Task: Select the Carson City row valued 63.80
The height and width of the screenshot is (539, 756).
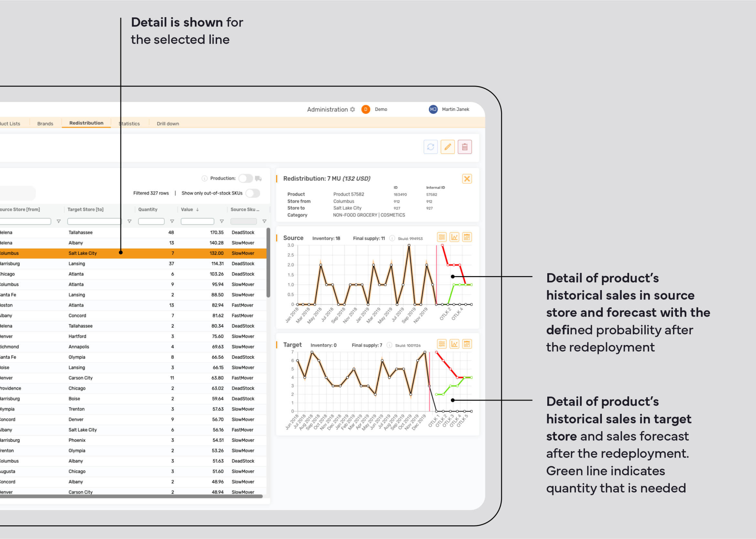Action: click(133, 378)
